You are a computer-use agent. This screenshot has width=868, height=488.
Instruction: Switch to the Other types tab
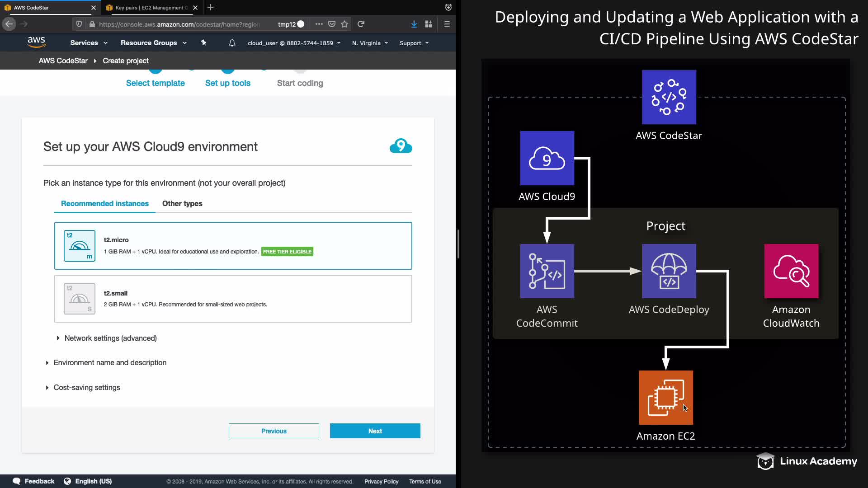point(182,203)
